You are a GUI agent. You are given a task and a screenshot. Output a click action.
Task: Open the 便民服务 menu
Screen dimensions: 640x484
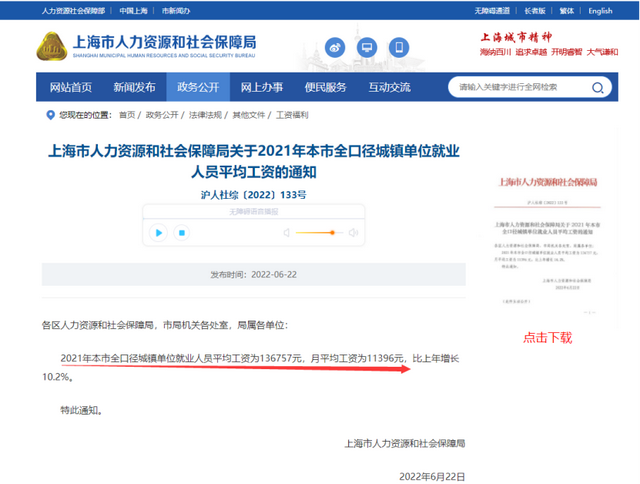[x=325, y=87]
